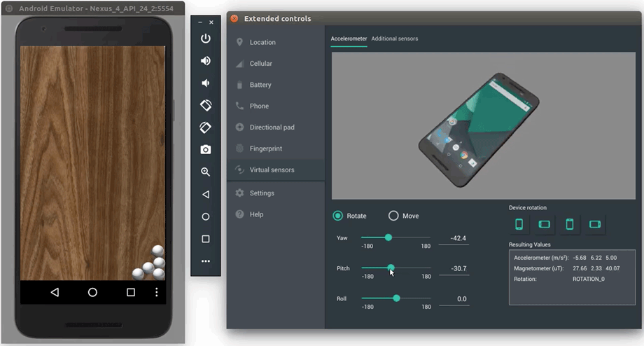Open Battery in the sidebar

pyautogui.click(x=276, y=85)
